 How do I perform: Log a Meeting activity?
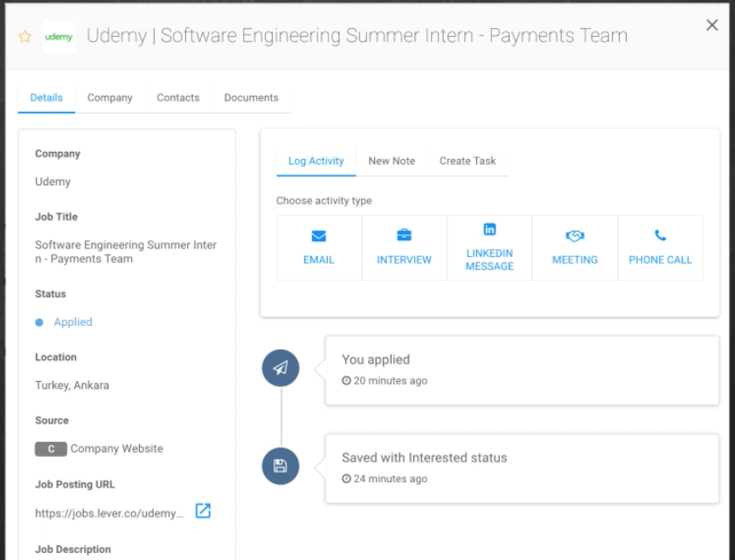tap(575, 248)
